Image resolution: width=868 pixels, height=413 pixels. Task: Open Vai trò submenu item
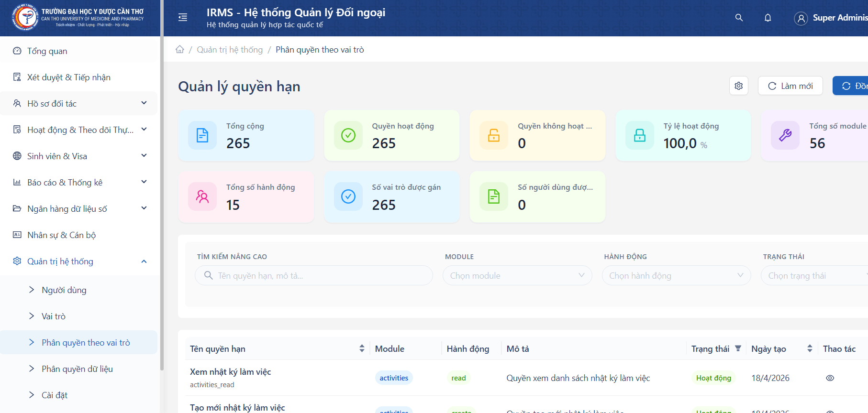click(78, 316)
